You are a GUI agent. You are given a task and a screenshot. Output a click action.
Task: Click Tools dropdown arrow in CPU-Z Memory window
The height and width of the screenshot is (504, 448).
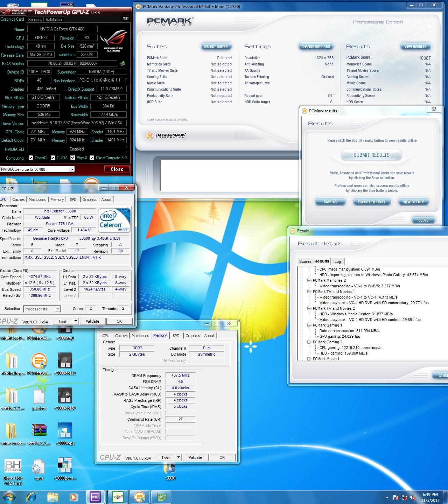[x=178, y=457]
